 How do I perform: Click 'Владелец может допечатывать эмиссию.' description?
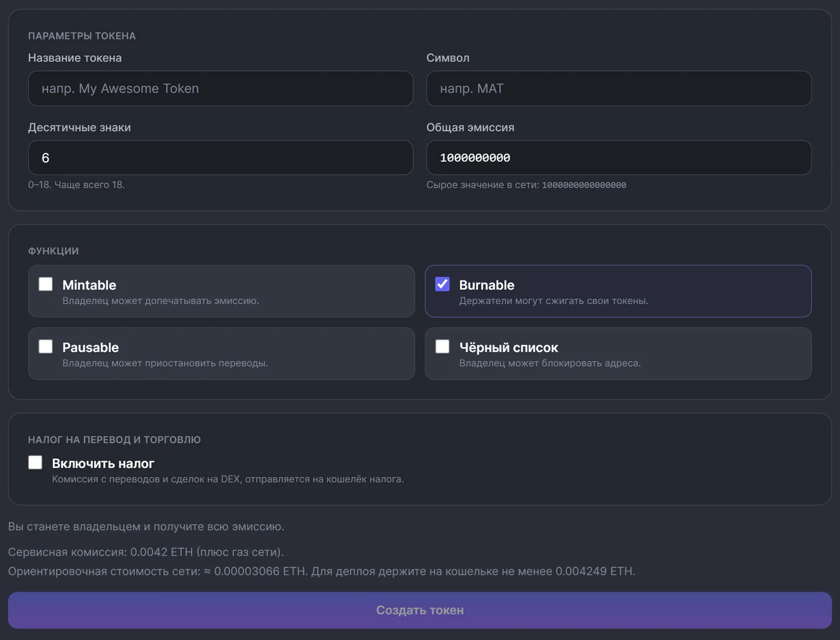(161, 301)
